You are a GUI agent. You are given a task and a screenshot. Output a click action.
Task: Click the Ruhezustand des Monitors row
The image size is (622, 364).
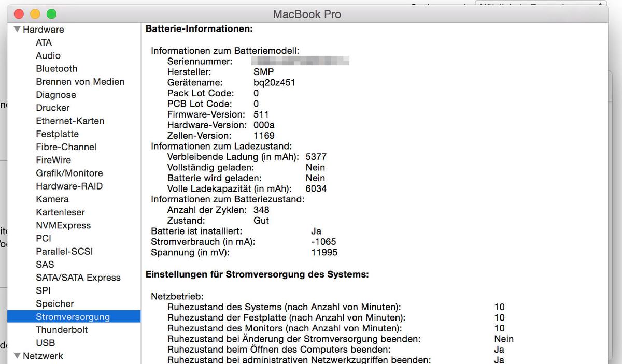pyautogui.click(x=336, y=328)
